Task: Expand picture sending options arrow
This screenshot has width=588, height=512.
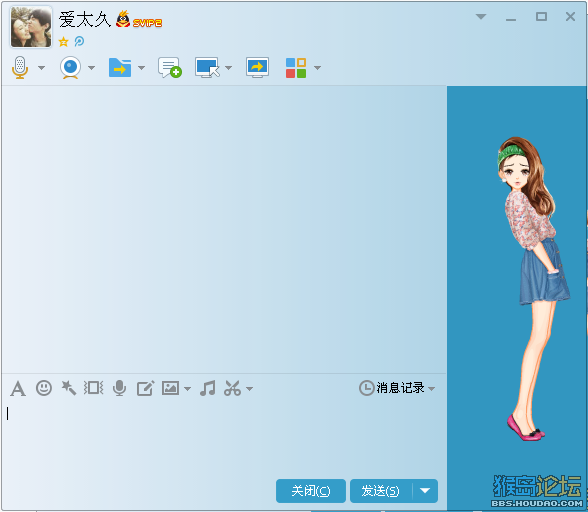Action: [187, 389]
